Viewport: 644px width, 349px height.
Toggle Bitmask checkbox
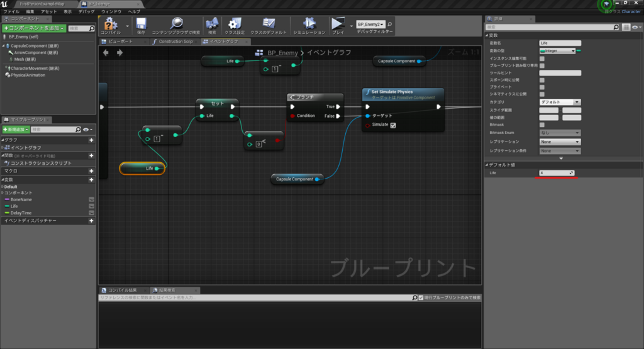[x=541, y=125]
